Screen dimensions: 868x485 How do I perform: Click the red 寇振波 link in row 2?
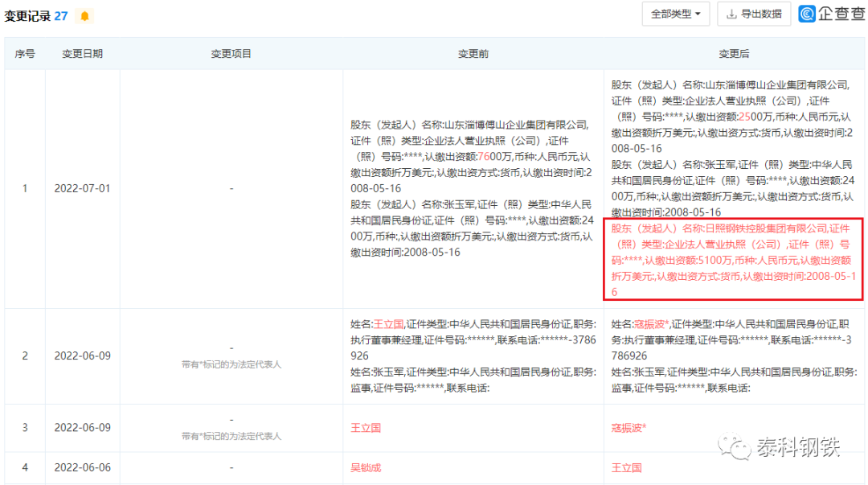pos(649,325)
